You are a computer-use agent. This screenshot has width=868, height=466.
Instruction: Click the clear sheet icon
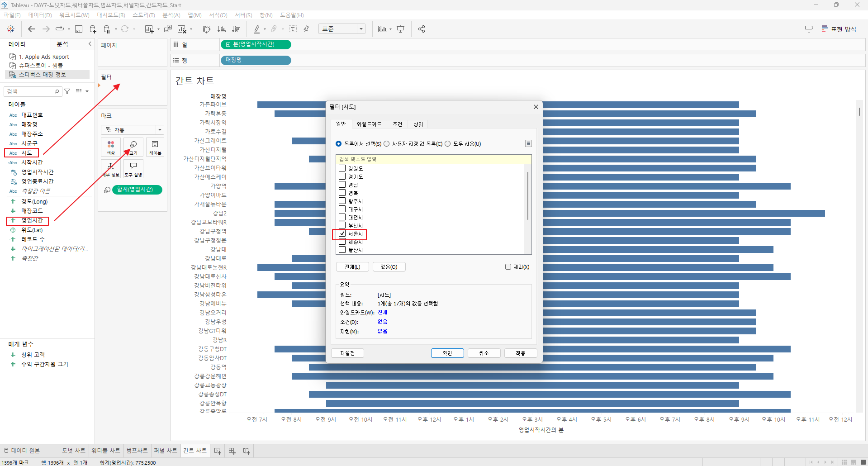182,29
